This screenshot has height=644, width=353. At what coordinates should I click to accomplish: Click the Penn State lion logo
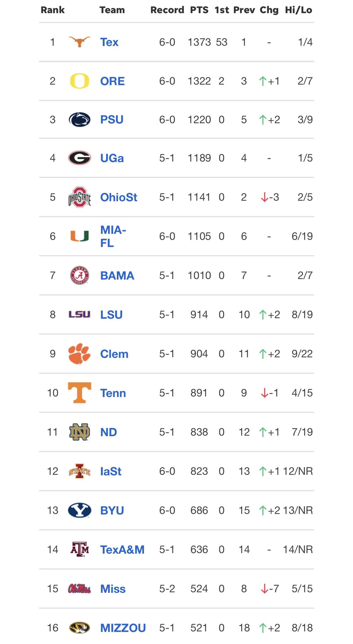click(79, 119)
